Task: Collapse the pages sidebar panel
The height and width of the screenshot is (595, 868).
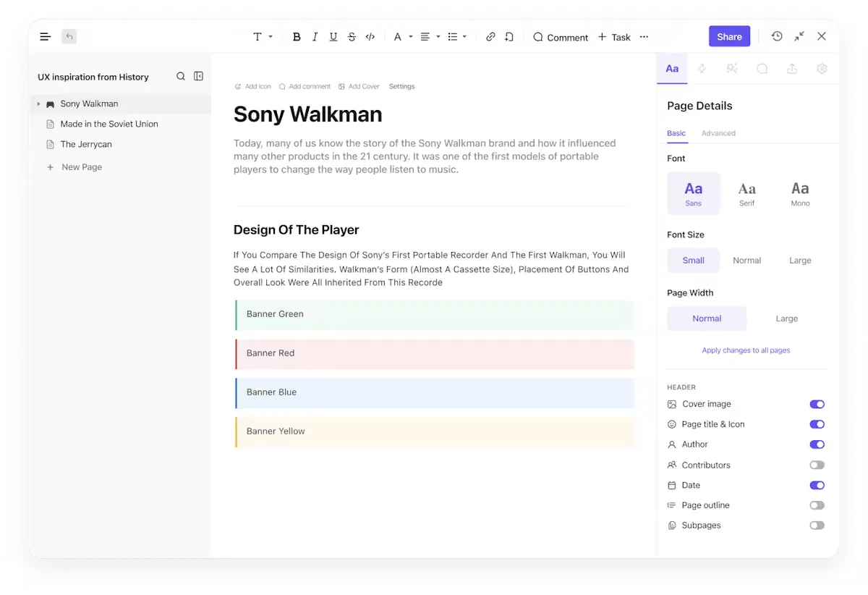Action: [x=199, y=76]
